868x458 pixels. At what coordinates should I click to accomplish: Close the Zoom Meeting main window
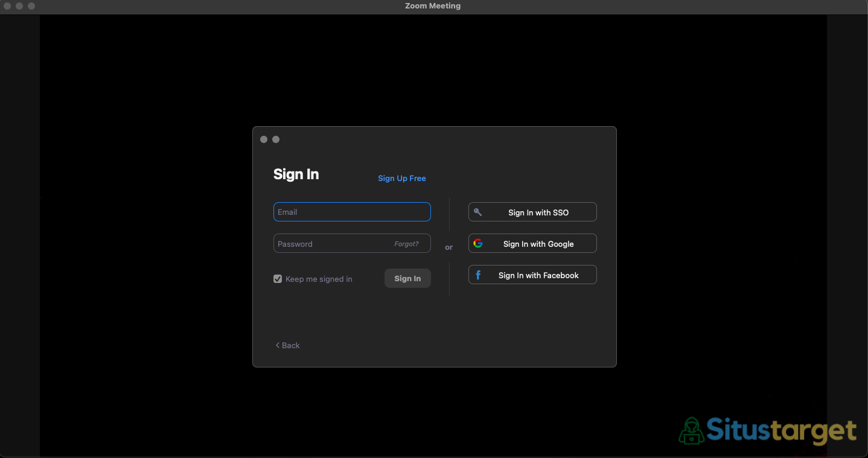7,6
